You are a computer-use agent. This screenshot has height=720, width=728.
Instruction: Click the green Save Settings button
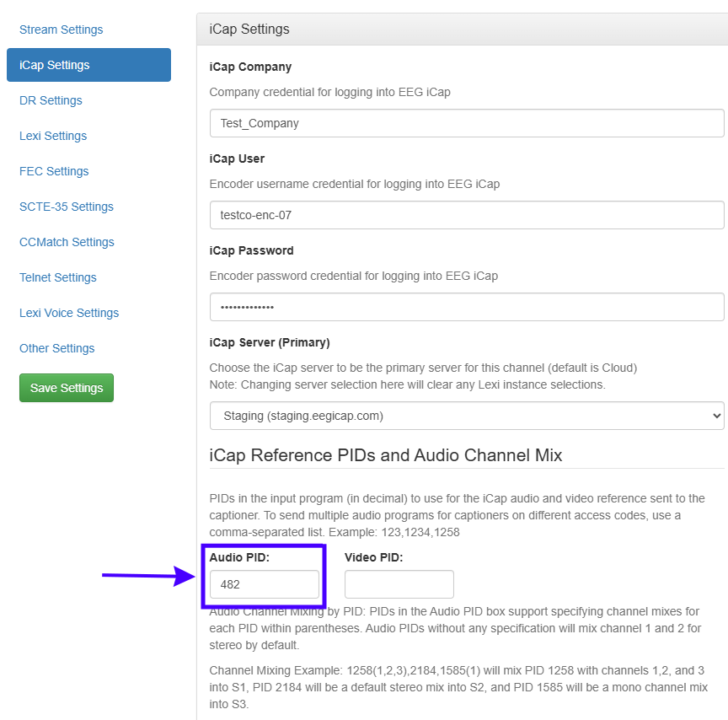click(67, 388)
